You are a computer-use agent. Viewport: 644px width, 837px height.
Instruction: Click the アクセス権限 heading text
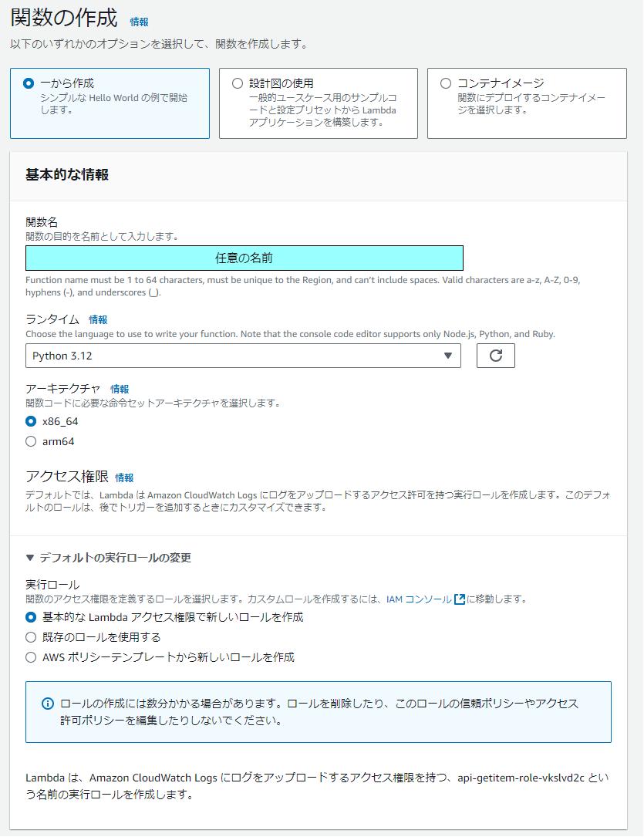[x=67, y=476]
